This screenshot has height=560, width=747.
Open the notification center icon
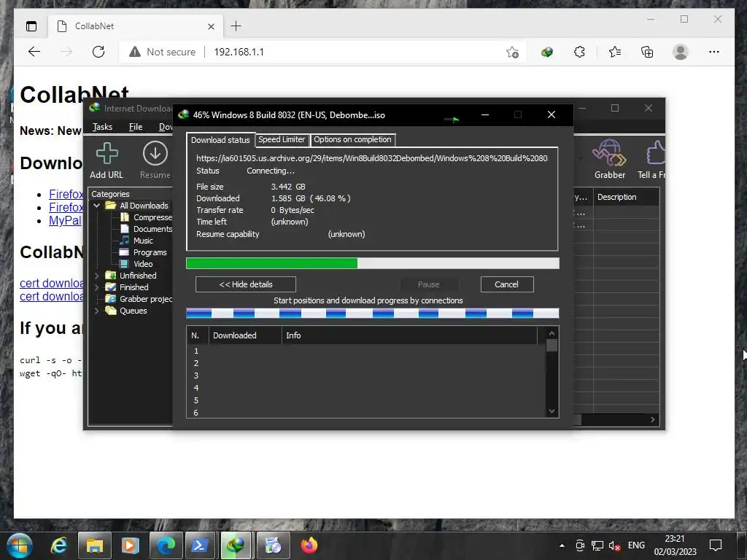click(x=715, y=545)
